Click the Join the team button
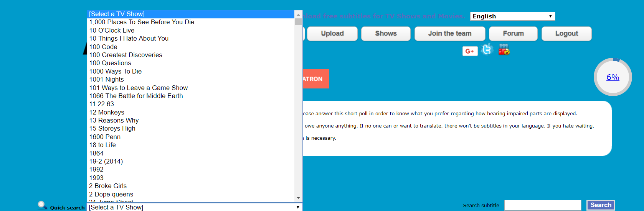 coord(449,34)
